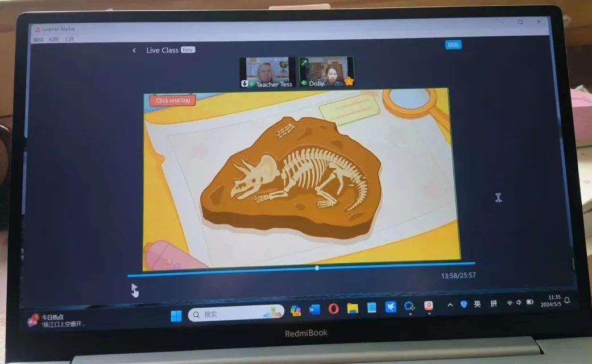Click the Live Class heading text
This screenshot has width=592, height=364.
tap(162, 50)
